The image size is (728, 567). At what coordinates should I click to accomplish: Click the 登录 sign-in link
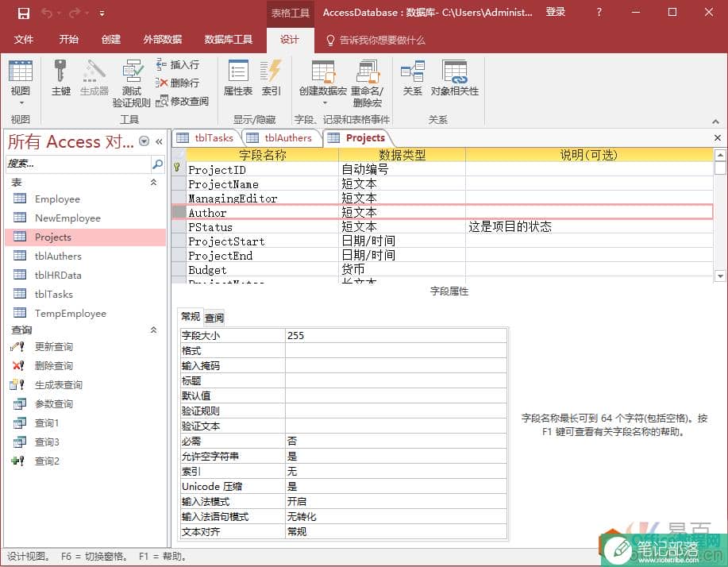click(x=555, y=12)
